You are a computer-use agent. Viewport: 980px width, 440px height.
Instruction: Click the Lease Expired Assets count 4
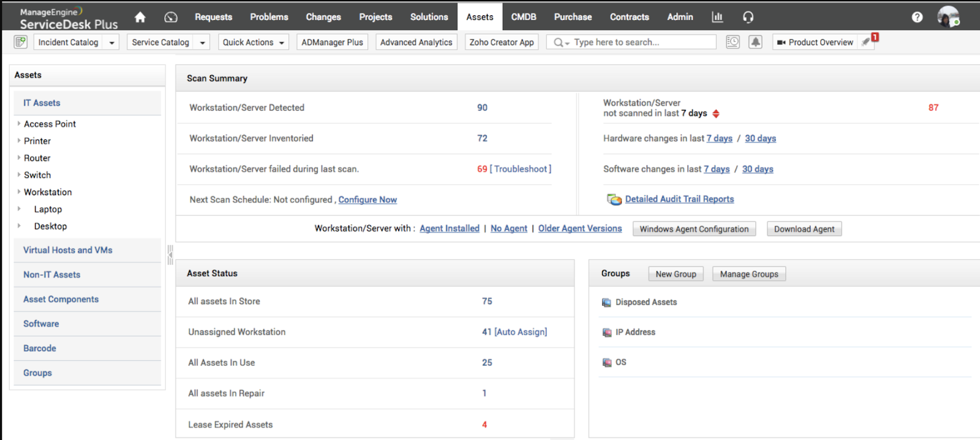tap(484, 425)
